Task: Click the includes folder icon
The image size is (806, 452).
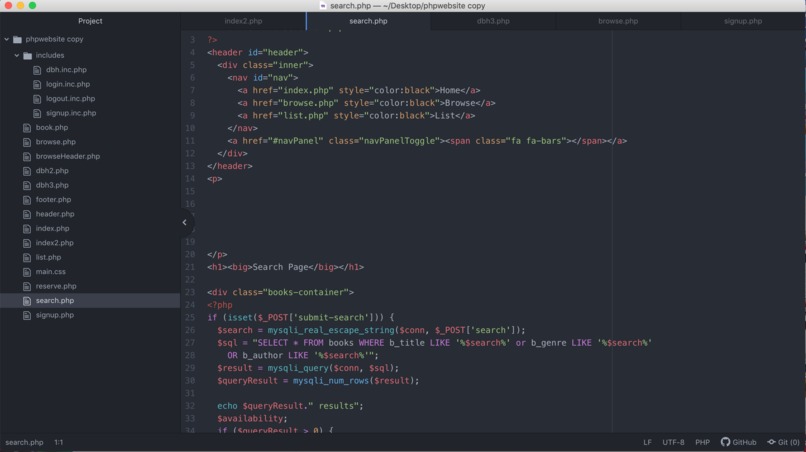Action: pyautogui.click(x=28, y=55)
